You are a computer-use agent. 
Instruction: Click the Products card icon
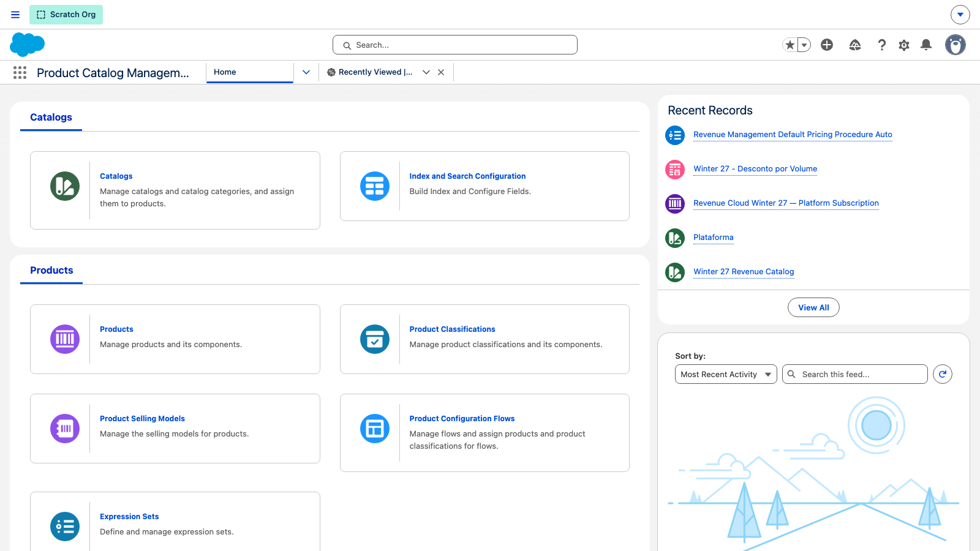coord(65,339)
